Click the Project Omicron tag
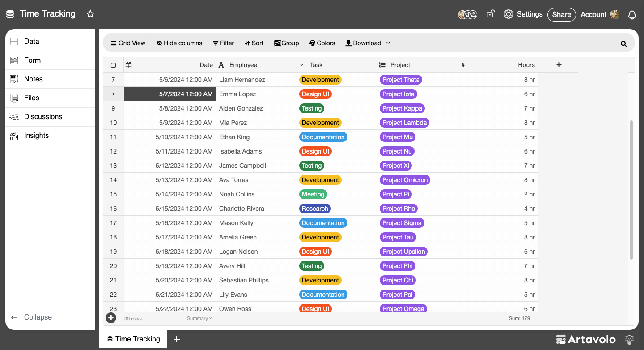Image resolution: width=644 pixels, height=350 pixels. tap(405, 180)
